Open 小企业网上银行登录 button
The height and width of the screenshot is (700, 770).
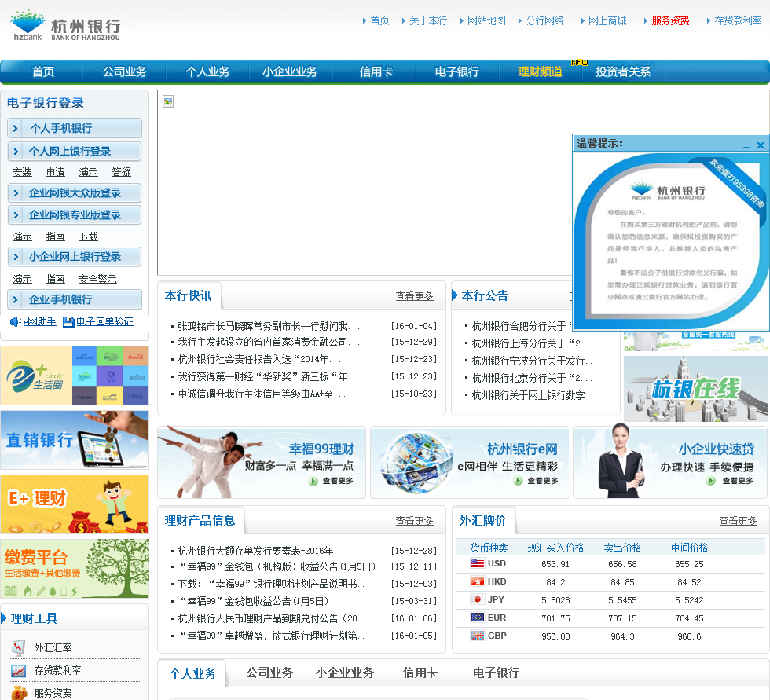coord(75,257)
